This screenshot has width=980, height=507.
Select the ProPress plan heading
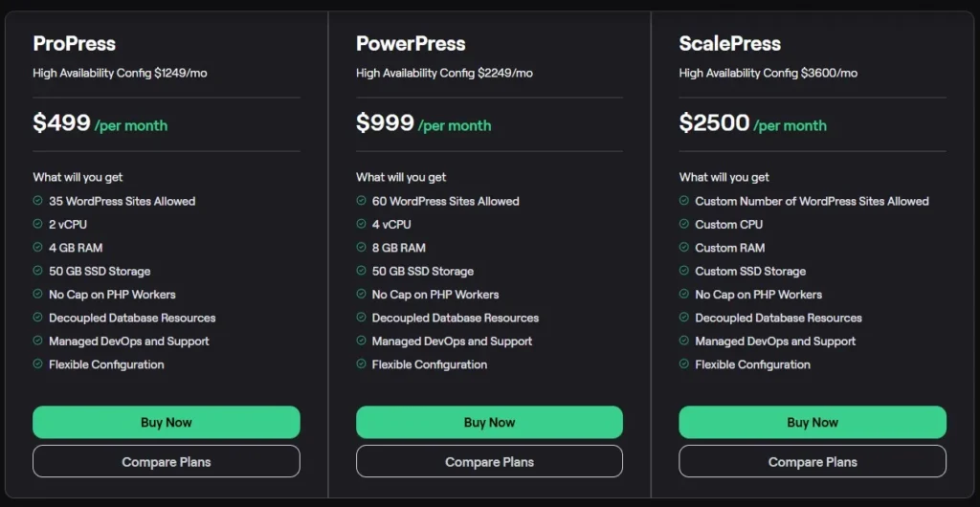(75, 44)
